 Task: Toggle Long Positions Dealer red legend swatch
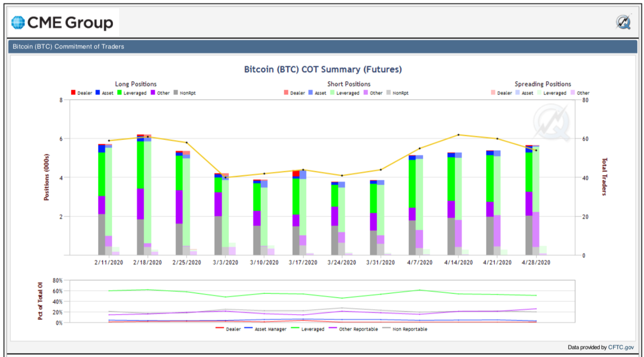click(74, 93)
